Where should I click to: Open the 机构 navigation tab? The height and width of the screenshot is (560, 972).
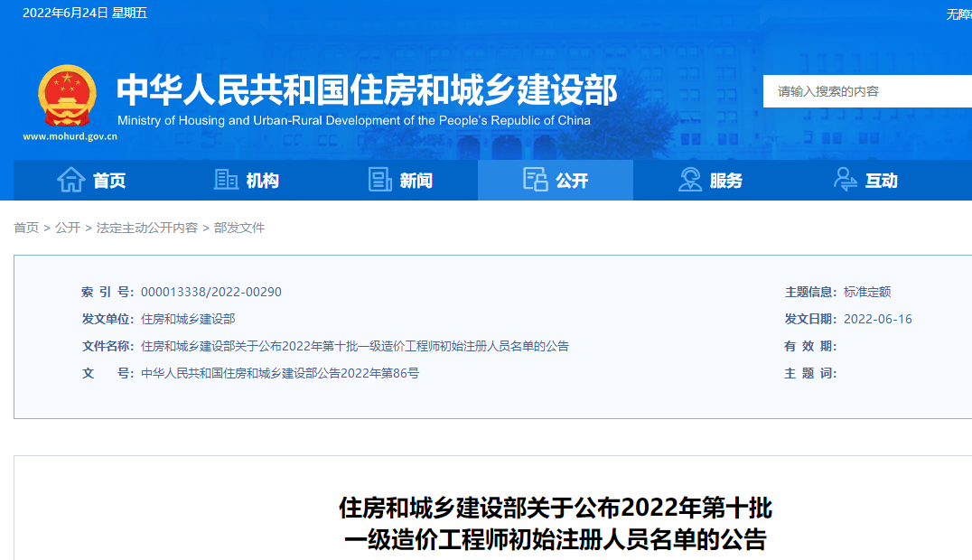263,181
